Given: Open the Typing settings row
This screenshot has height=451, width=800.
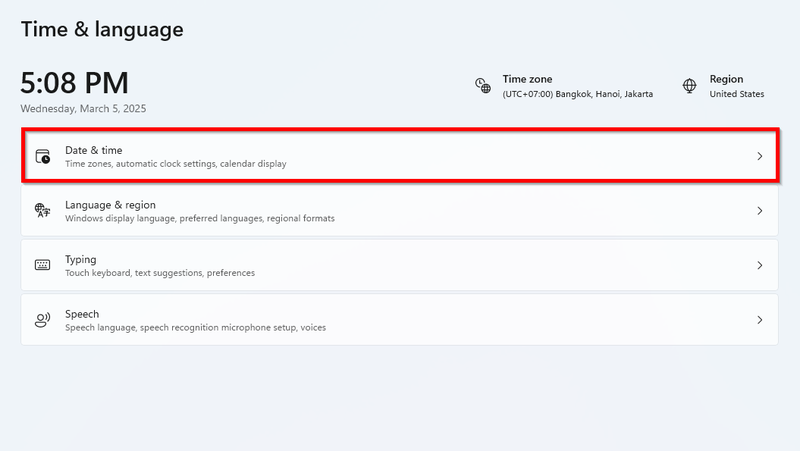Looking at the screenshot, I should (399, 265).
